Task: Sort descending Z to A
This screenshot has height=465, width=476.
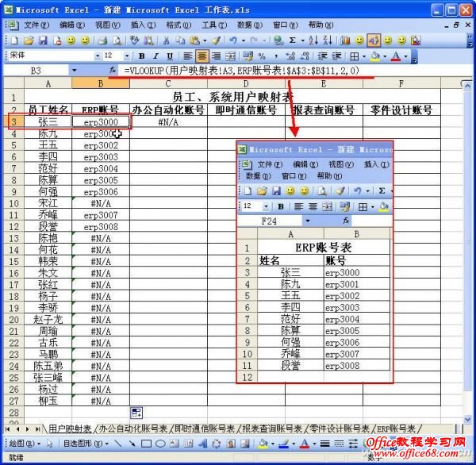Action: tap(328, 40)
